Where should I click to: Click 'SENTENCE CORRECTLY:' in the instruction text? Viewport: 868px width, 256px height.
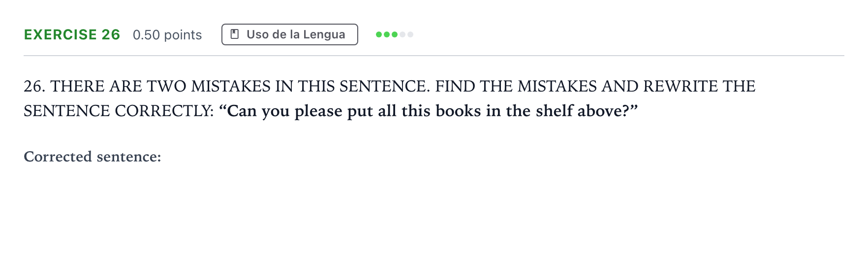coord(119,111)
